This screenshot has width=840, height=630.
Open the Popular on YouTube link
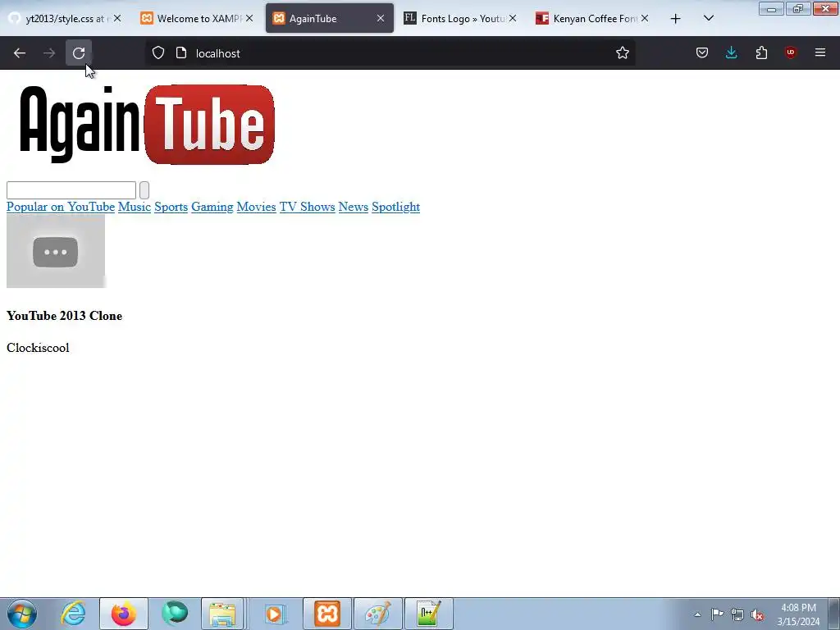(x=61, y=207)
